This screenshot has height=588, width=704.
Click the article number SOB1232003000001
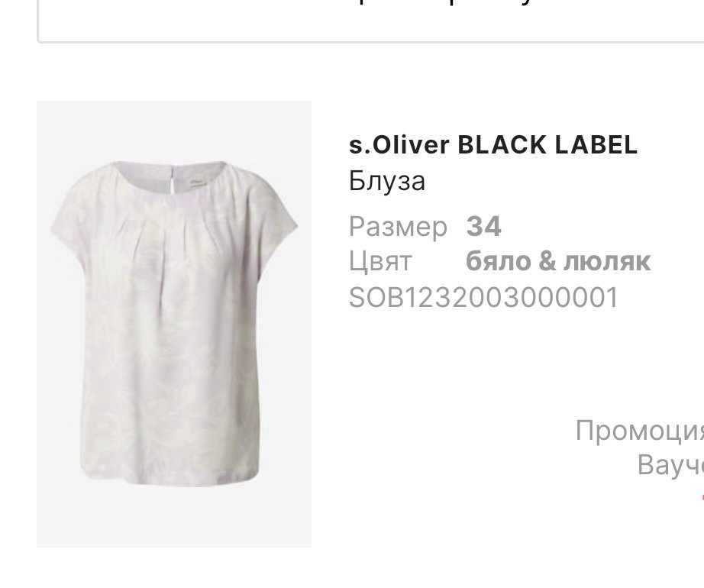click(x=483, y=297)
